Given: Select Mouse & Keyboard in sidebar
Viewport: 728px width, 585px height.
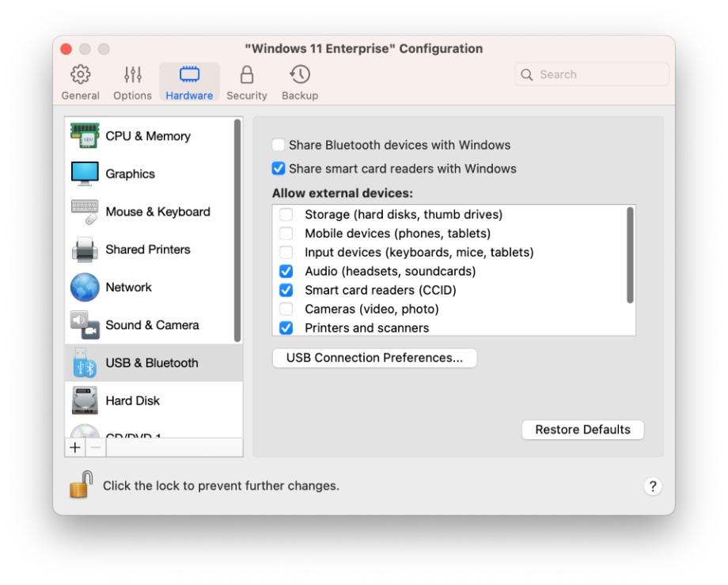Looking at the screenshot, I should tap(157, 211).
